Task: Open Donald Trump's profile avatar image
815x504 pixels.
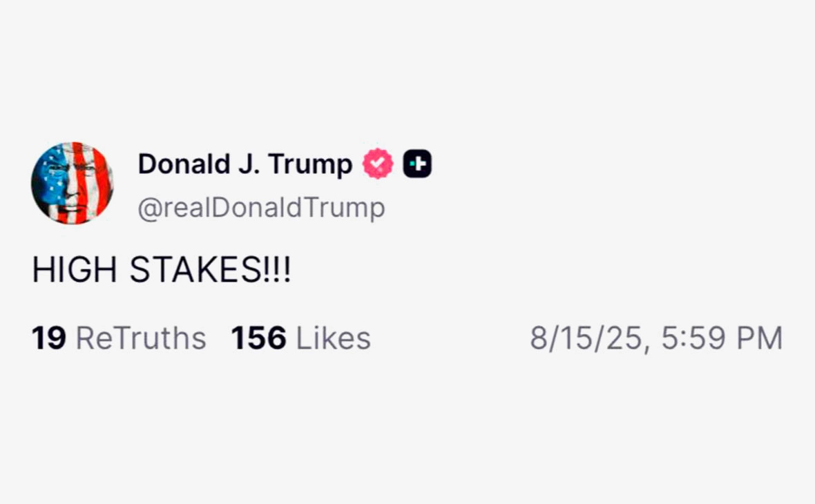Action: tap(73, 182)
